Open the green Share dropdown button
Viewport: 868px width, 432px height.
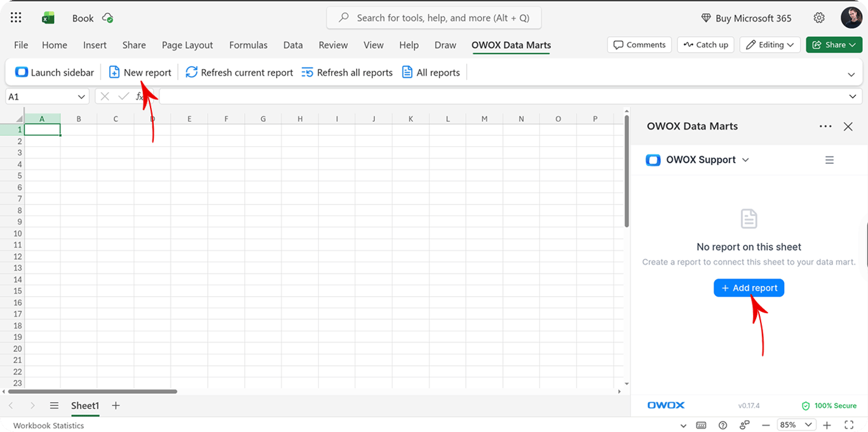click(834, 44)
